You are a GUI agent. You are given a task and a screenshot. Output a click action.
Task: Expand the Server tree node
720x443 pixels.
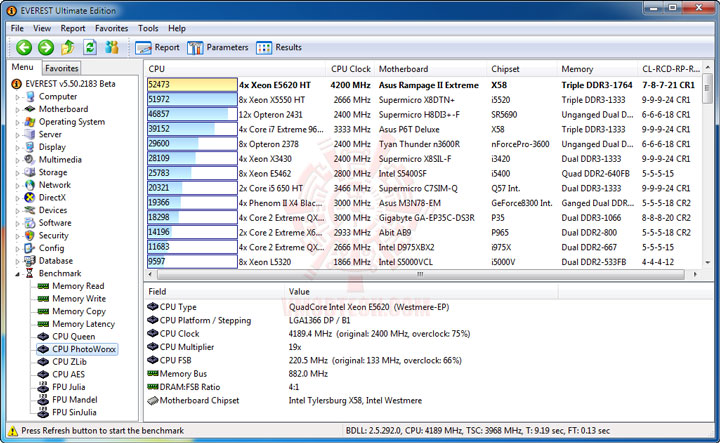[17, 135]
